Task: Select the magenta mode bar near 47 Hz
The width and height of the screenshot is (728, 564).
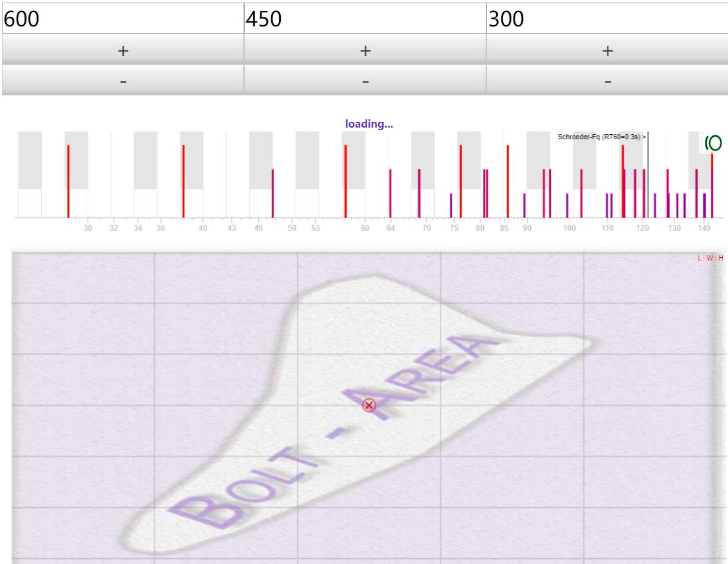Action: coord(273,193)
